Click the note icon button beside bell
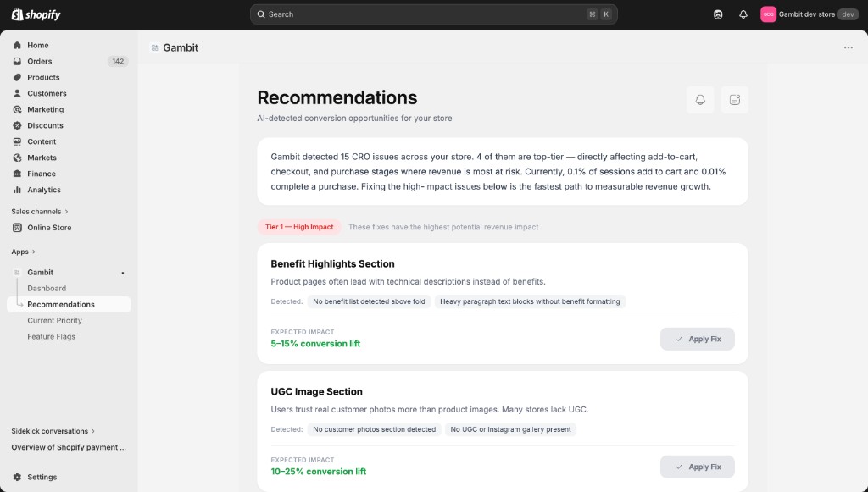 [735, 100]
